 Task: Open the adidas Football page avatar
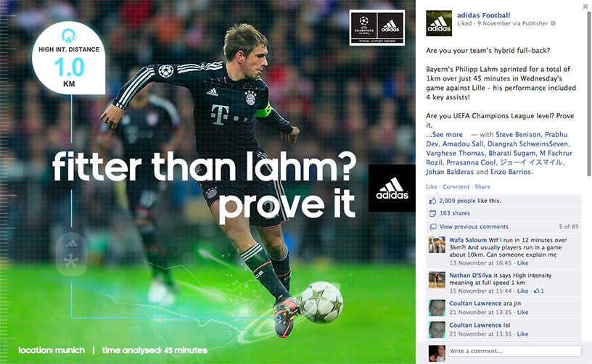point(439,23)
